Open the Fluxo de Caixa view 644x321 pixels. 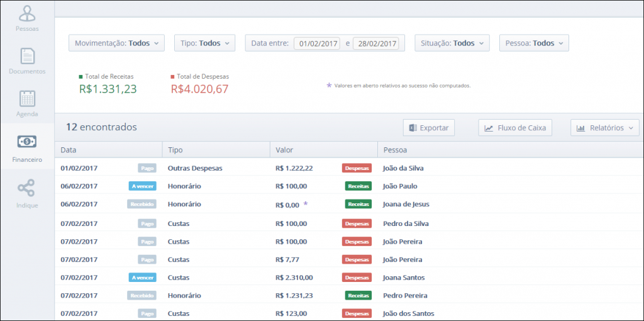click(514, 128)
